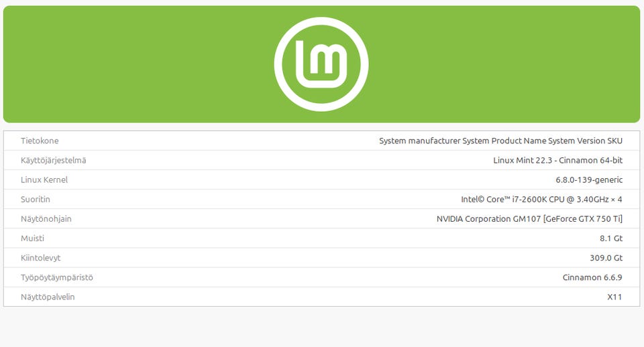Select the 'Tietokone' label
The width and height of the screenshot is (644, 347).
click(x=40, y=141)
